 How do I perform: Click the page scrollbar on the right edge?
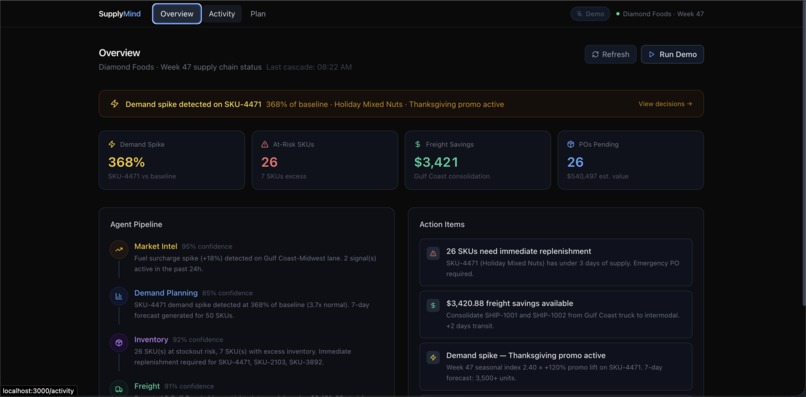pyautogui.click(x=803, y=154)
